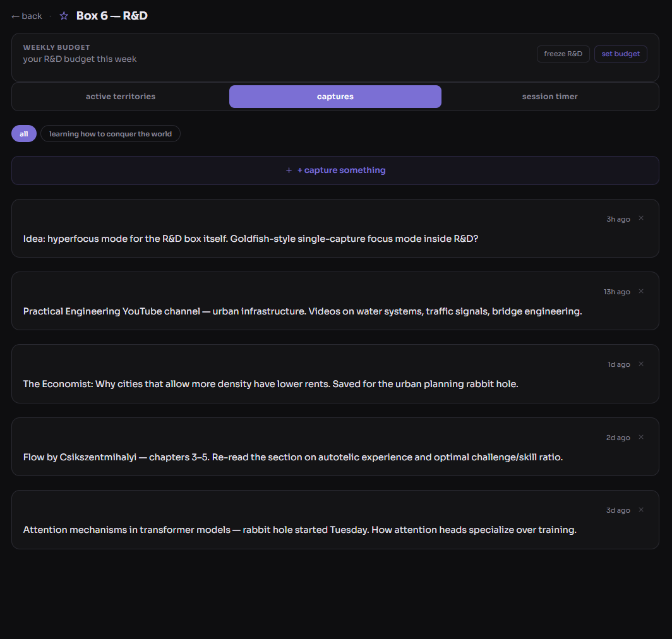672x639 pixels.
Task: Remove the Practical Engineering YouTube capture
Action: [641, 291]
